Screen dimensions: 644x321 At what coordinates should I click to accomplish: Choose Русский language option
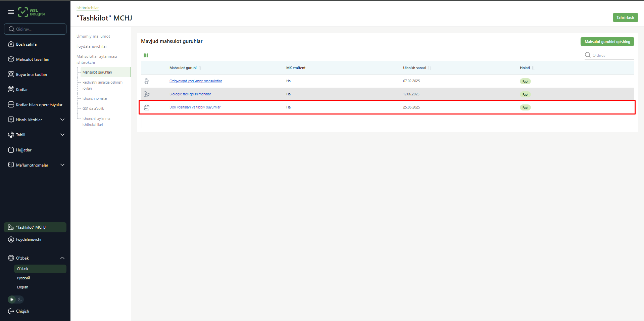pyautogui.click(x=23, y=278)
